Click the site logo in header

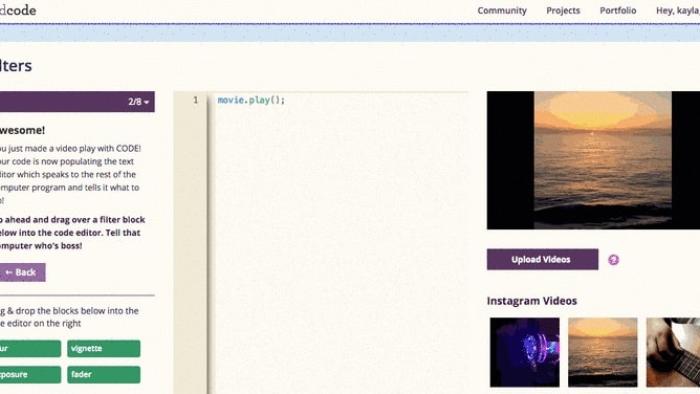click(x=18, y=10)
